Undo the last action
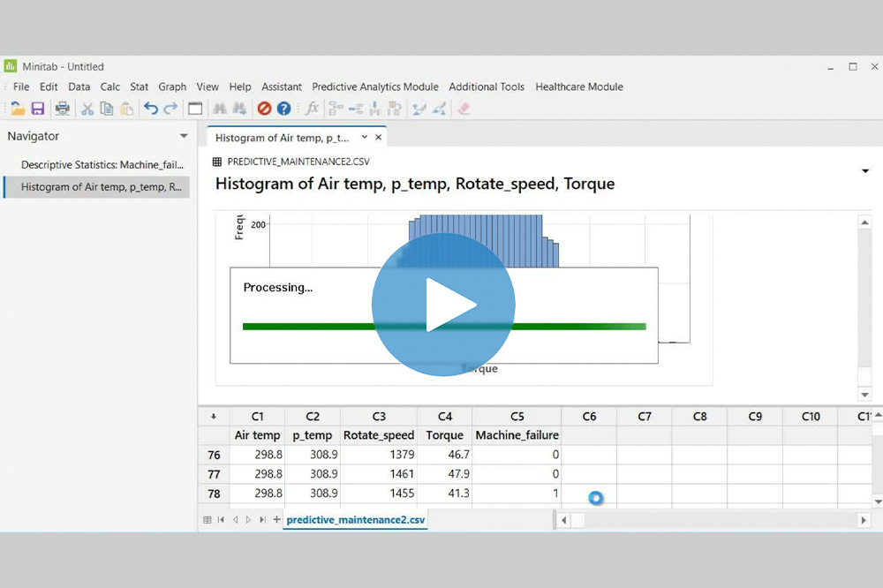 click(x=150, y=108)
